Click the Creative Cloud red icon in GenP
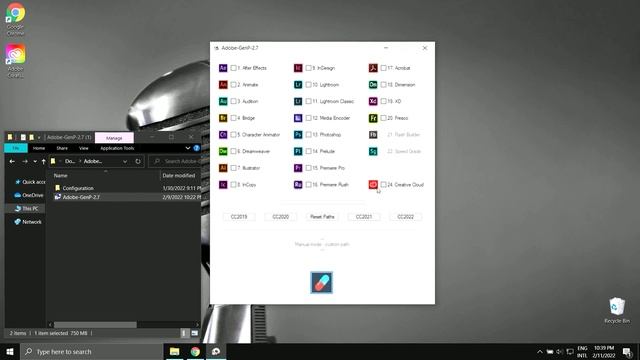This screenshot has width=640, height=360. pos(373,184)
